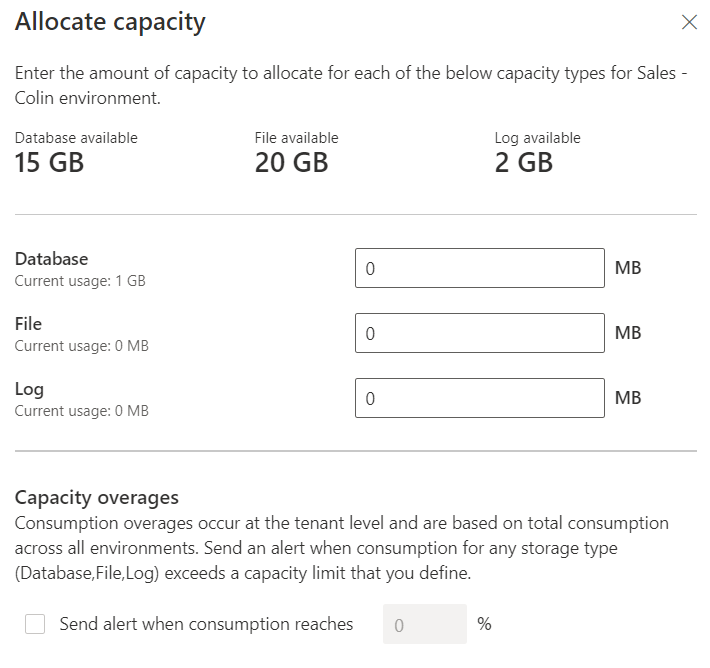Select the 15 GB Database available value

49,163
